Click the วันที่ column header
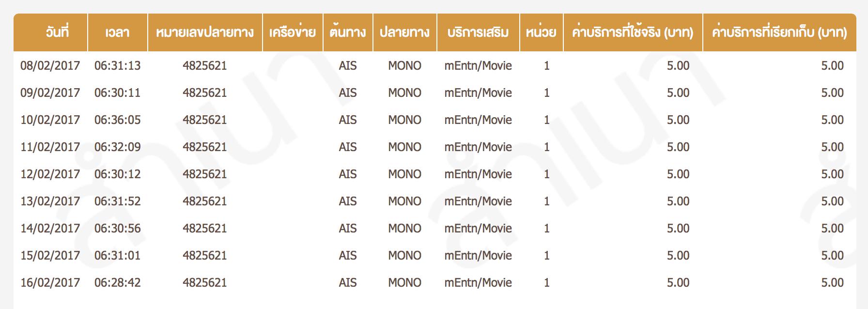The width and height of the screenshot is (868, 309). [x=57, y=32]
